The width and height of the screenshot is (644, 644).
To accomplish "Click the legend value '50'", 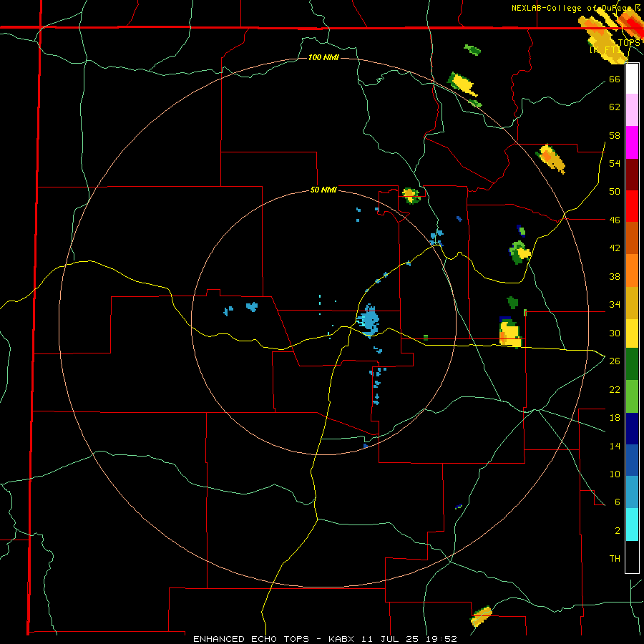I will [615, 192].
